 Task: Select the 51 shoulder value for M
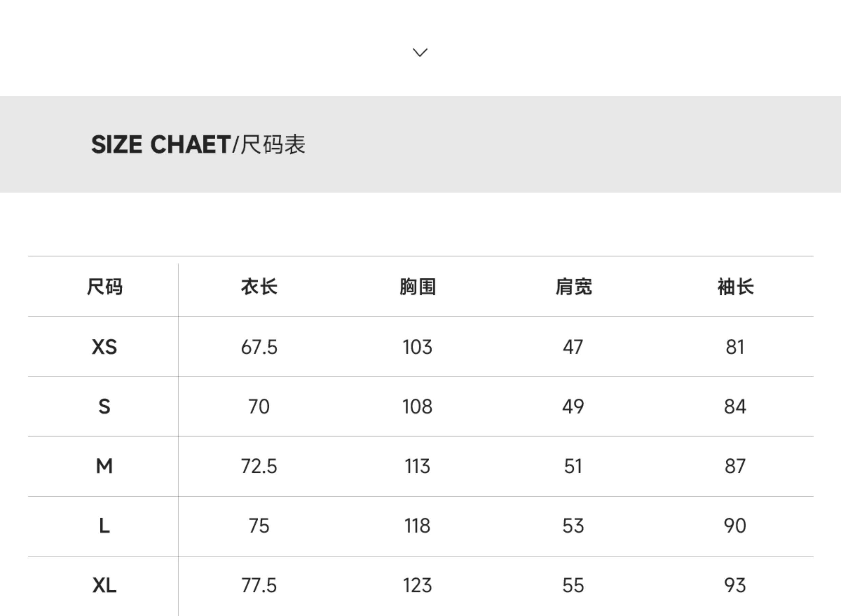573,466
